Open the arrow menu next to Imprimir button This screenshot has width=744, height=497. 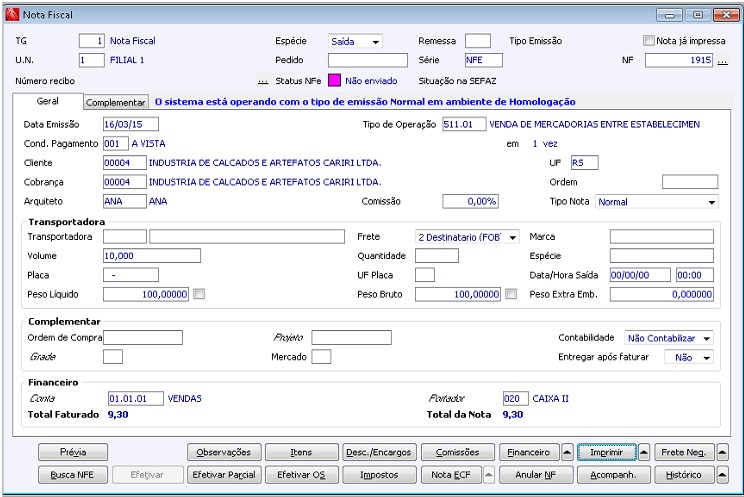(x=644, y=452)
